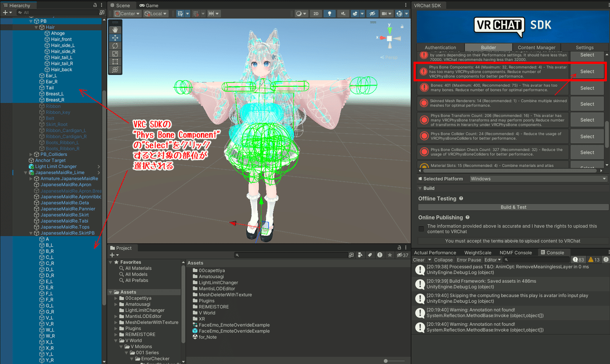Select the Rect tool

pos(115,62)
